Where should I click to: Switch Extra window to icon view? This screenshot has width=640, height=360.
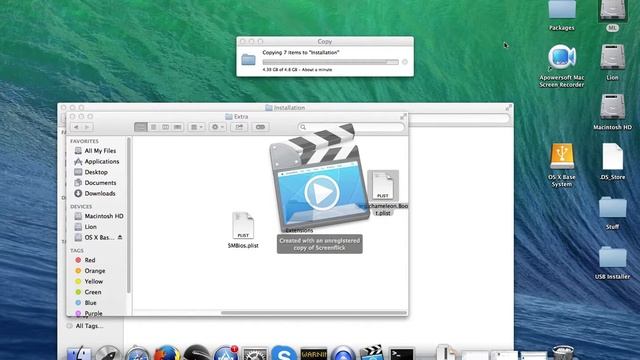141,127
